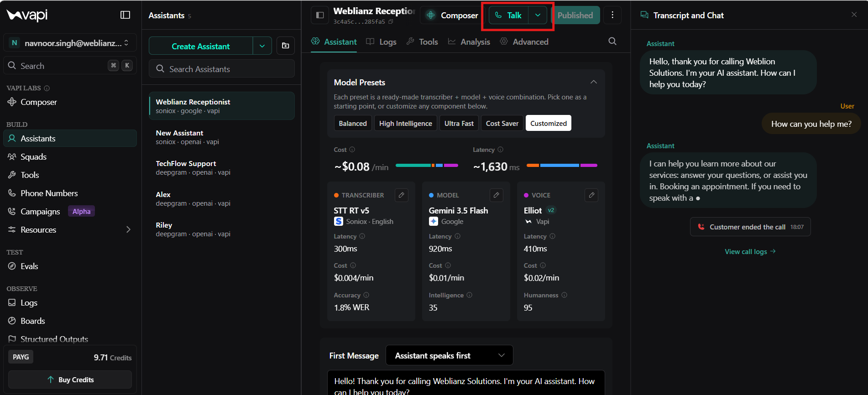
Task: Focus the sidebar Search field
Action: tap(70, 66)
